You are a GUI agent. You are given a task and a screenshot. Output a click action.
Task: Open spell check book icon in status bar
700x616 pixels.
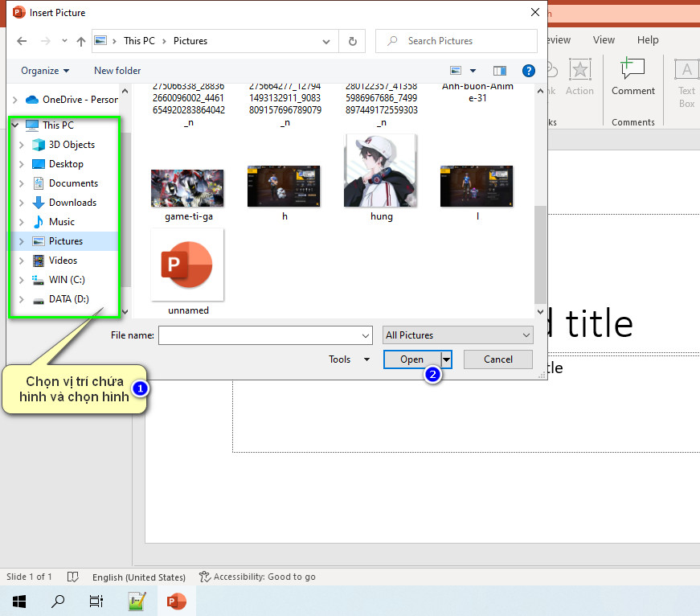73,577
